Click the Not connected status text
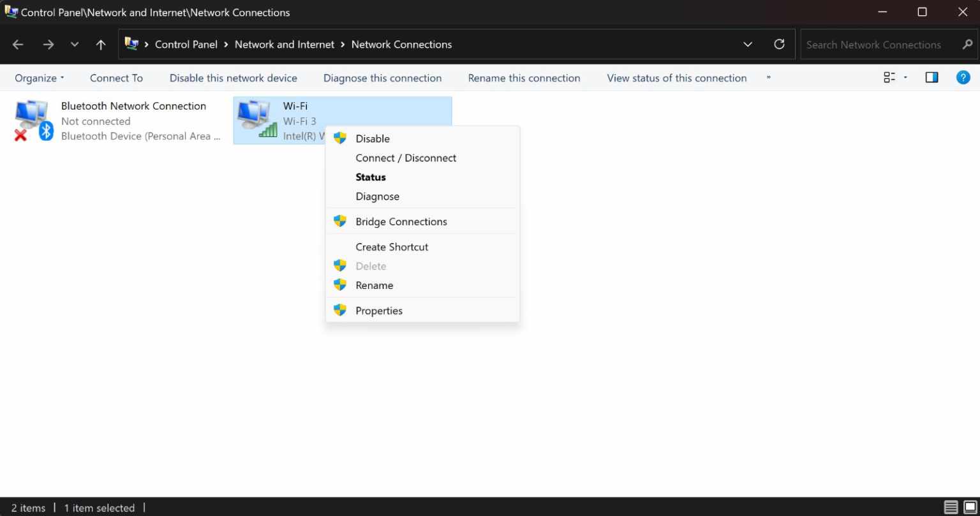Image resolution: width=980 pixels, height=516 pixels. coord(96,121)
